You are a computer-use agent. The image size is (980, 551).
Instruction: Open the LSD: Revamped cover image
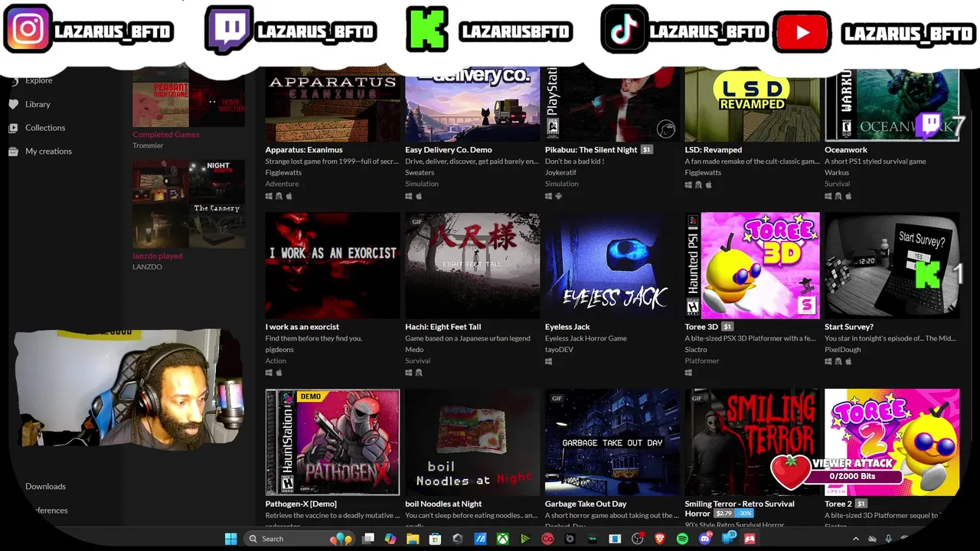click(x=752, y=103)
